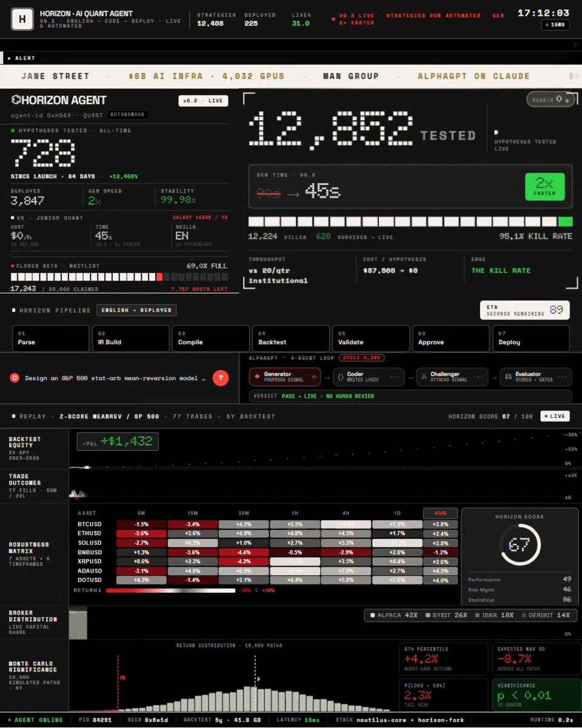Click AGENT ONLINE status in footer
Viewport: 582px width, 728px height.
pos(35,720)
